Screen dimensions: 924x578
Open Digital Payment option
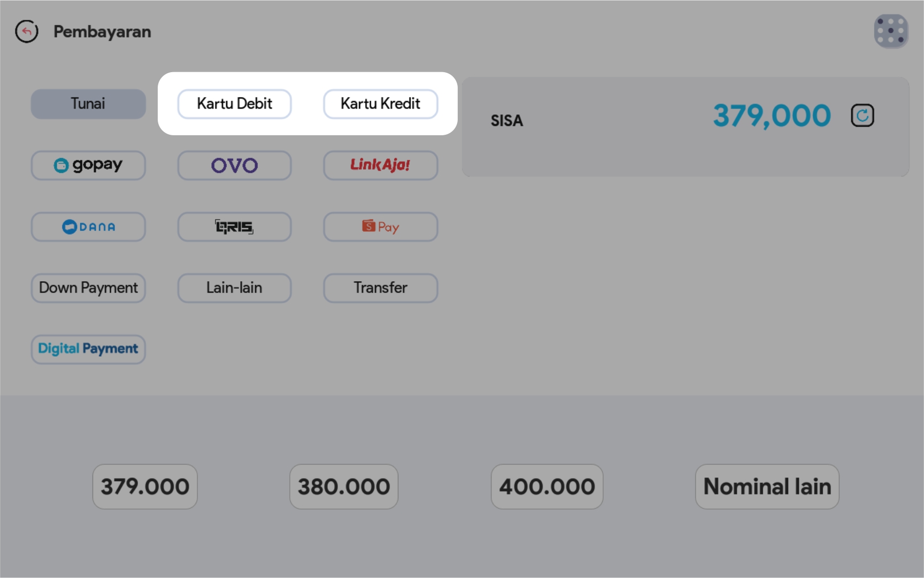coord(88,349)
